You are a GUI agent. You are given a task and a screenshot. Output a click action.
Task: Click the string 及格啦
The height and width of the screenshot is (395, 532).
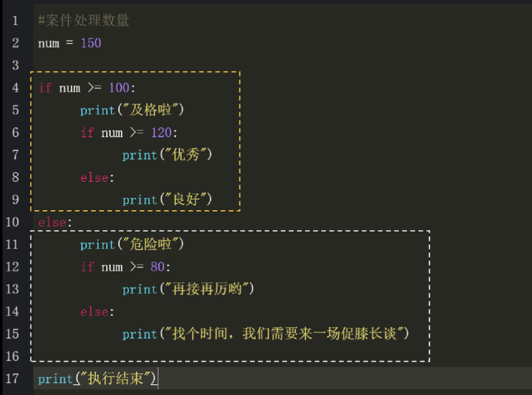click(x=151, y=111)
